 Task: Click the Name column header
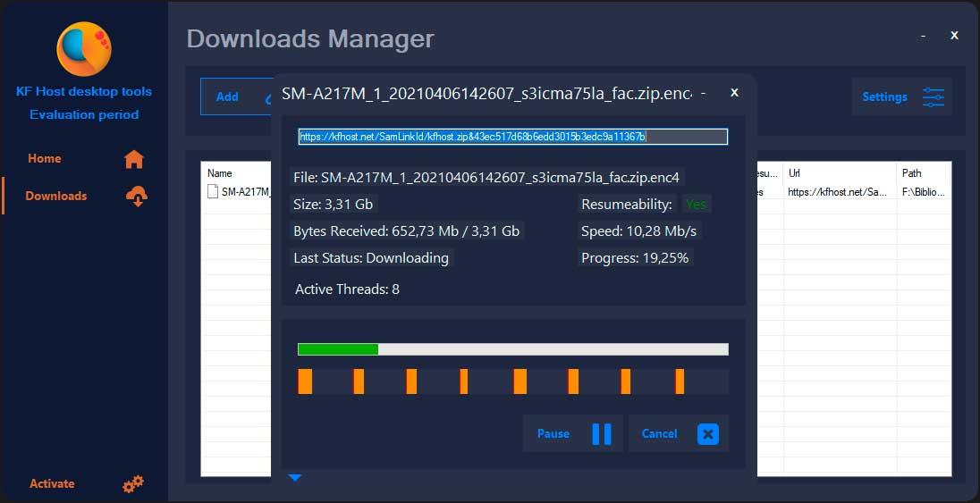(220, 173)
